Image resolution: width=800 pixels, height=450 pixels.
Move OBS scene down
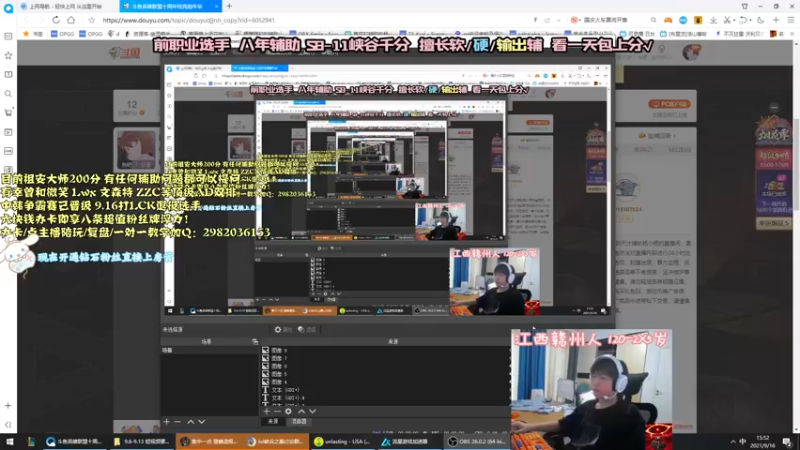click(x=202, y=422)
